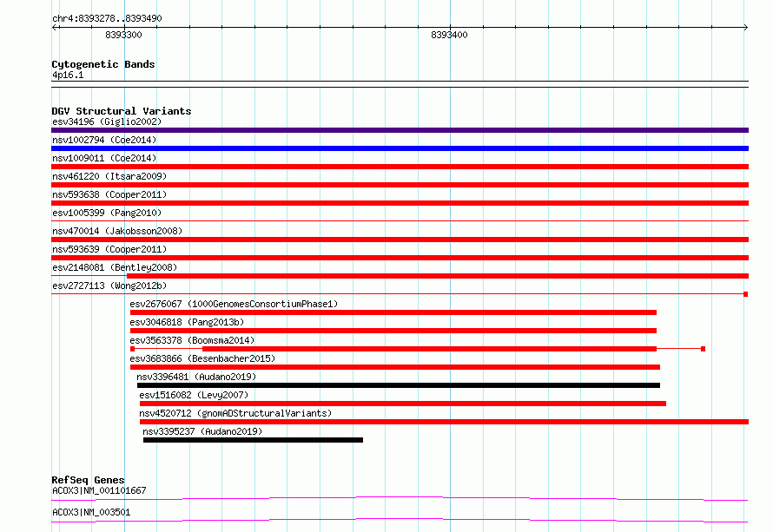Open the esv1005399 (Pang2010) variant
The width and height of the screenshot is (773, 532).
click(107, 213)
